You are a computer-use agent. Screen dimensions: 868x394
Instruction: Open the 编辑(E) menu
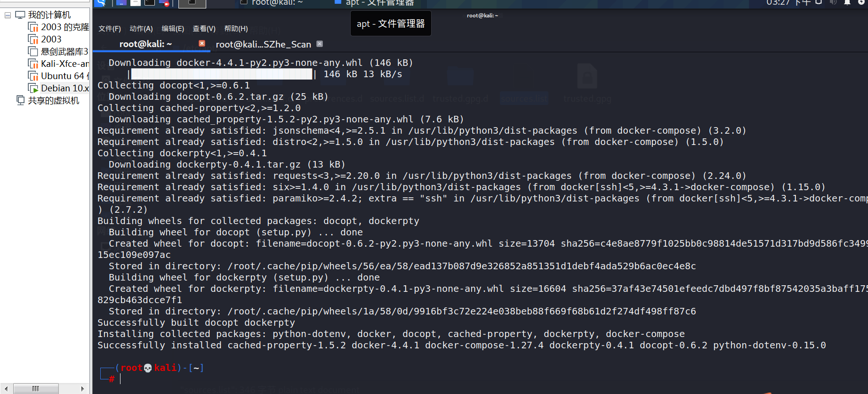point(173,29)
